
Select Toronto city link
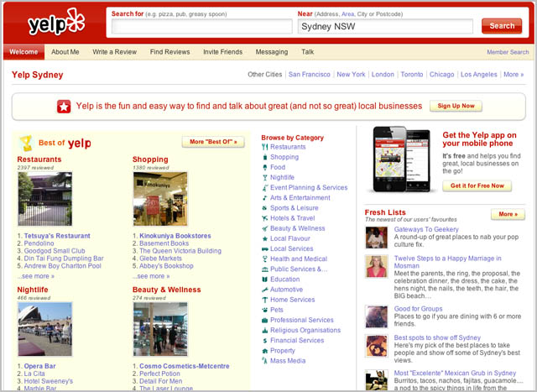[412, 75]
